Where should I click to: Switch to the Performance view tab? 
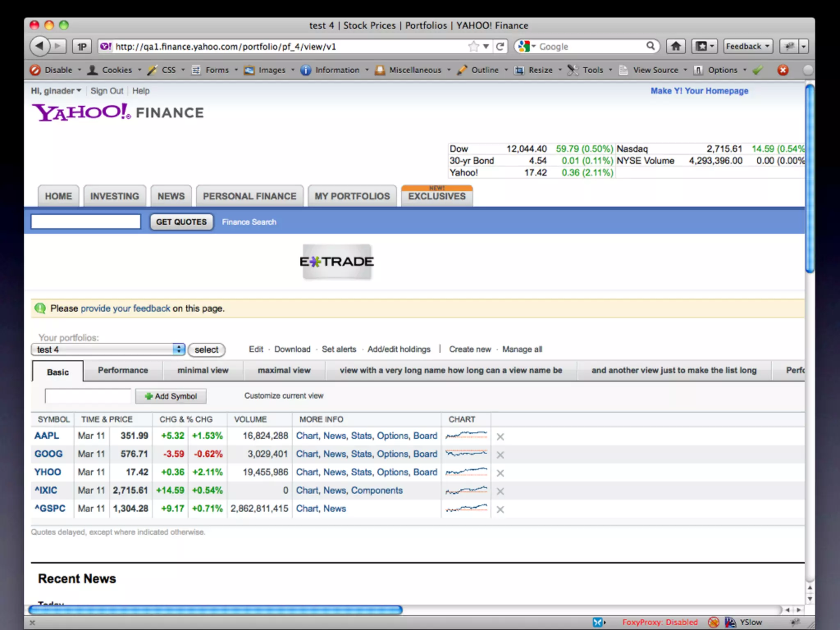(x=123, y=370)
